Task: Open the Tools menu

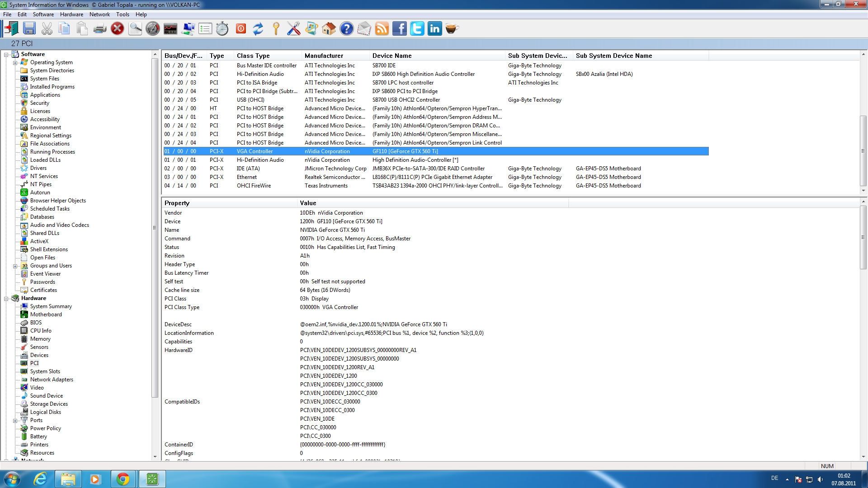Action: point(123,14)
